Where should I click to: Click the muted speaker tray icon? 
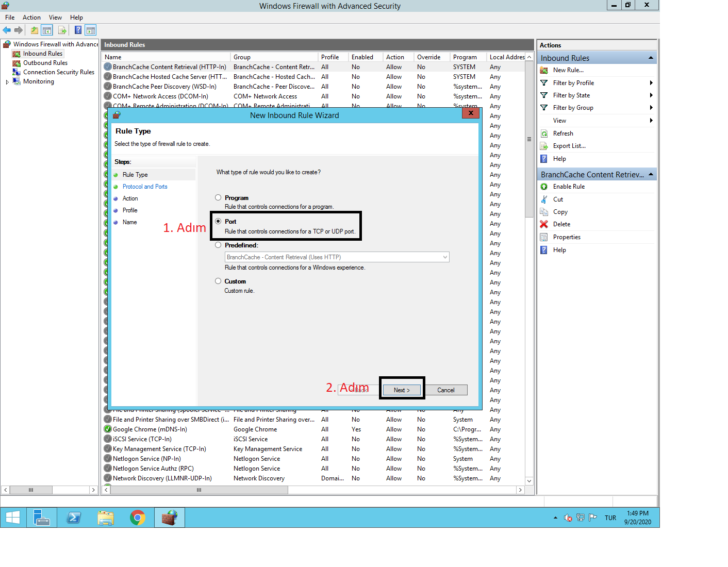click(568, 518)
